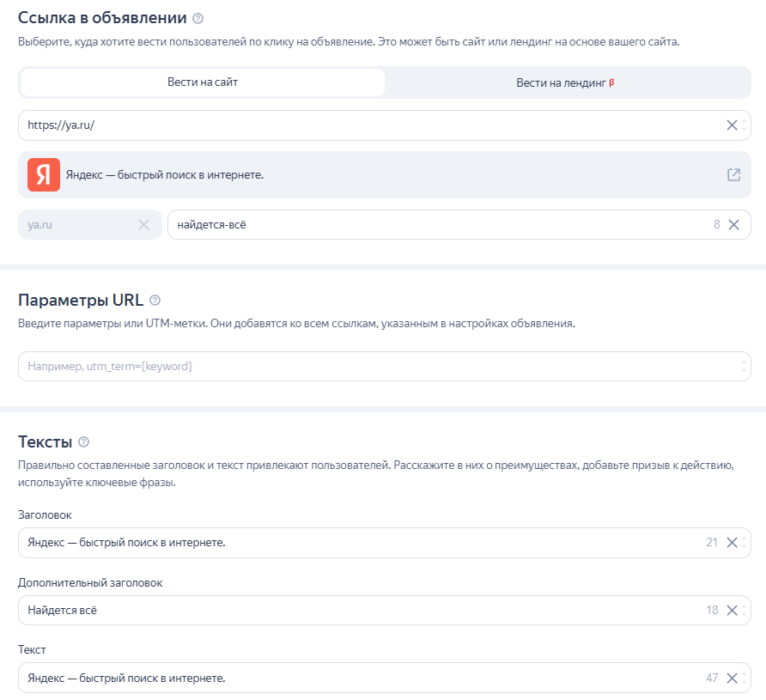
Task: Open Яндекс site preview in new window
Action: click(x=733, y=175)
